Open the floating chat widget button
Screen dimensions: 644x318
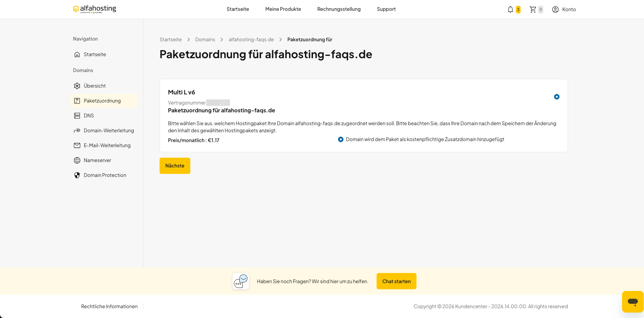point(633,301)
